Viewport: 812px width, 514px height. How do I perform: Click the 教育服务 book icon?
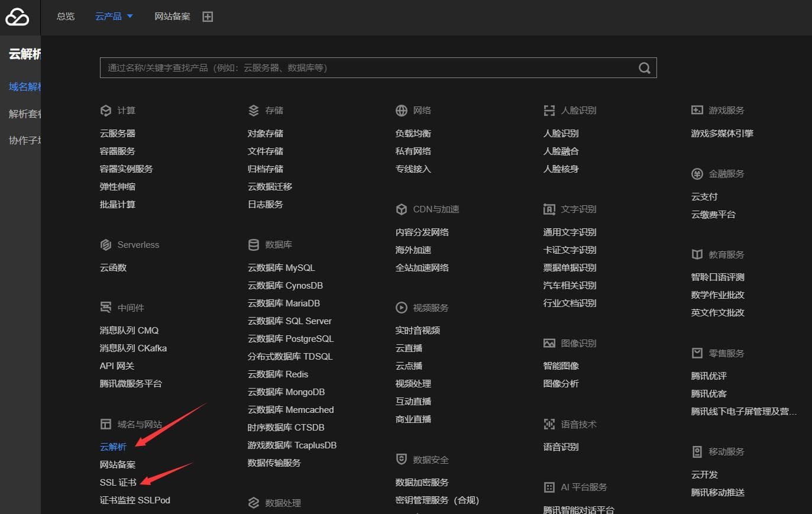(697, 254)
